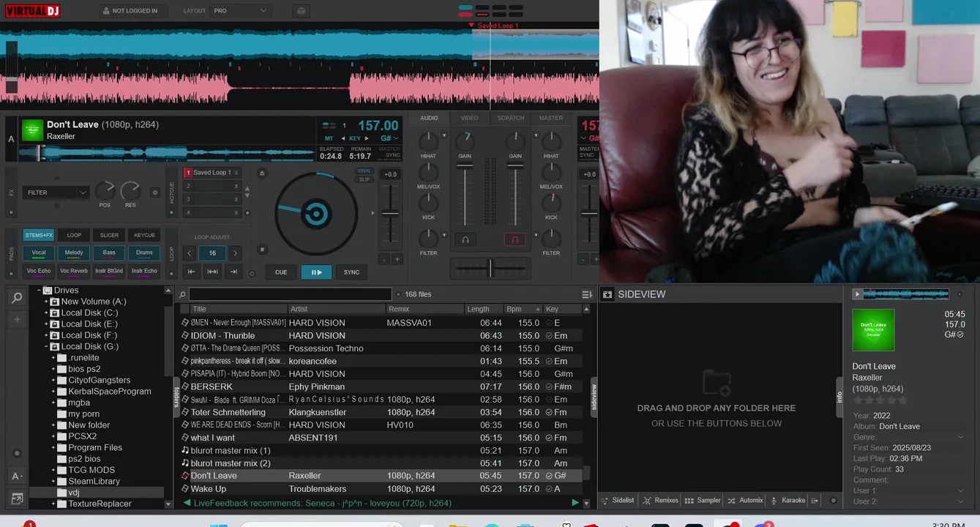Screen dimensions: 980x527
Task: Switch to the SCRATCH mixer tab
Action: pos(510,118)
